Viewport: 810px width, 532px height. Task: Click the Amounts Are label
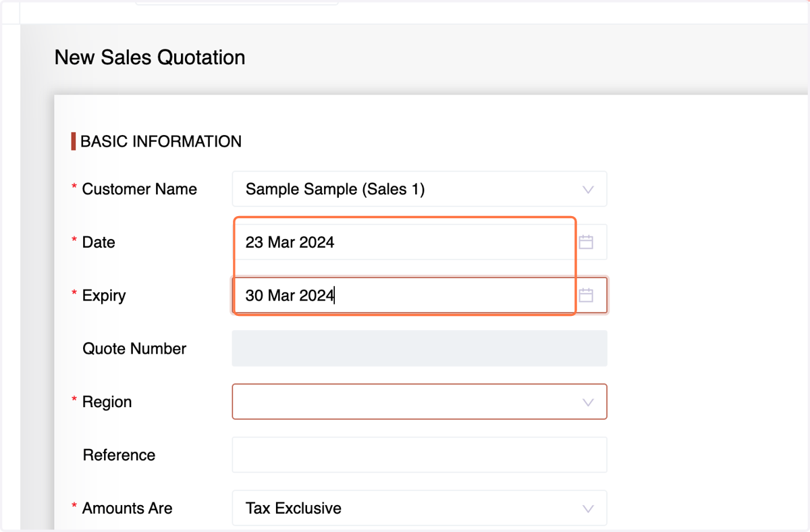pos(128,508)
